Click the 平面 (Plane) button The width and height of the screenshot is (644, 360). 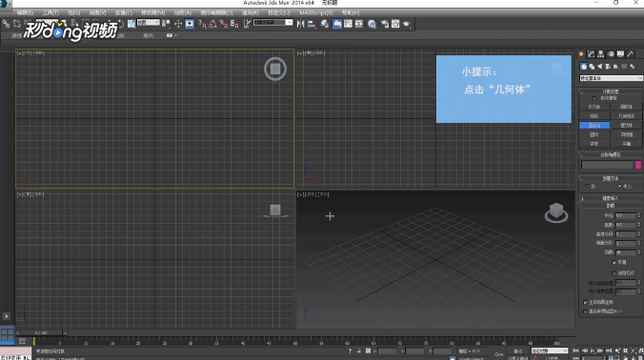coord(627,144)
